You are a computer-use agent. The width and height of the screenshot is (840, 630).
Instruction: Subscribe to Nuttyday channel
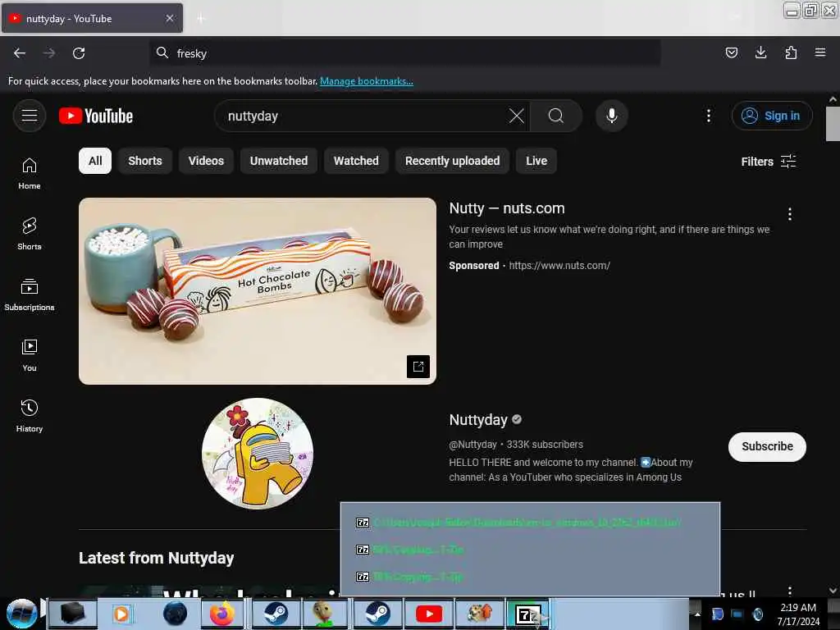tap(767, 447)
